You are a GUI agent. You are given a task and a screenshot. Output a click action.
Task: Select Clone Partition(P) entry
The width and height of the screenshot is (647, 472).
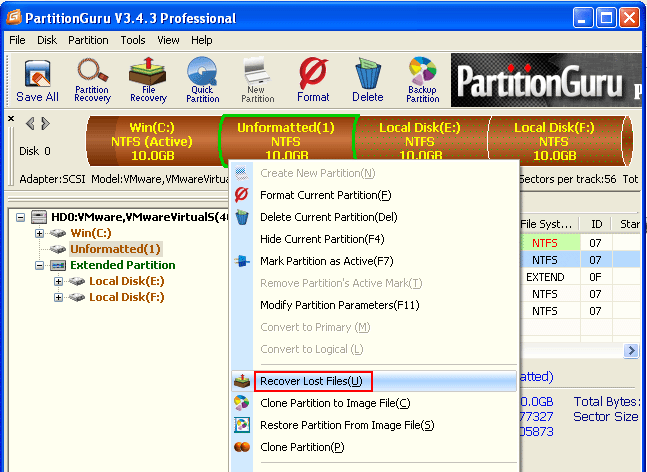(x=374, y=447)
